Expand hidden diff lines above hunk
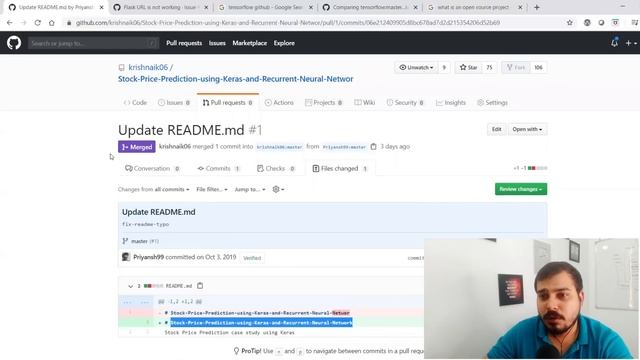This screenshot has width=640, height=360. (136, 302)
